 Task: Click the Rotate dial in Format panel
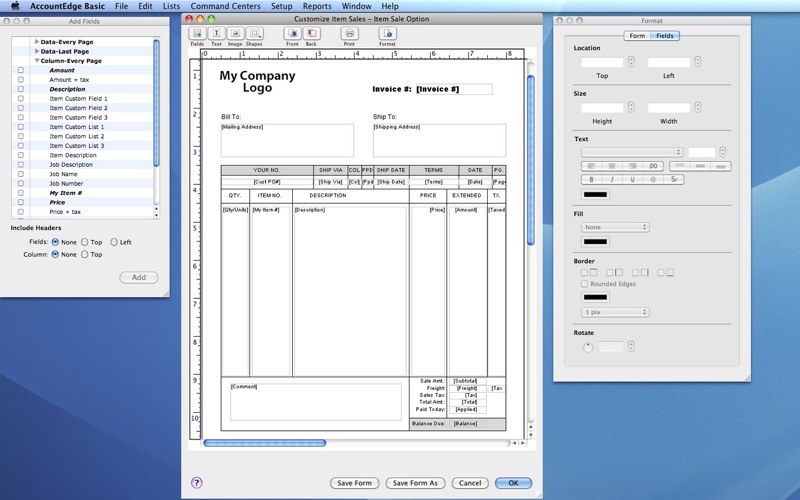[x=588, y=347]
